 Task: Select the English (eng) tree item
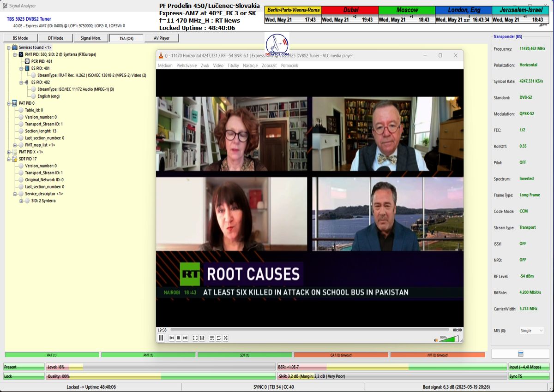(x=48, y=96)
